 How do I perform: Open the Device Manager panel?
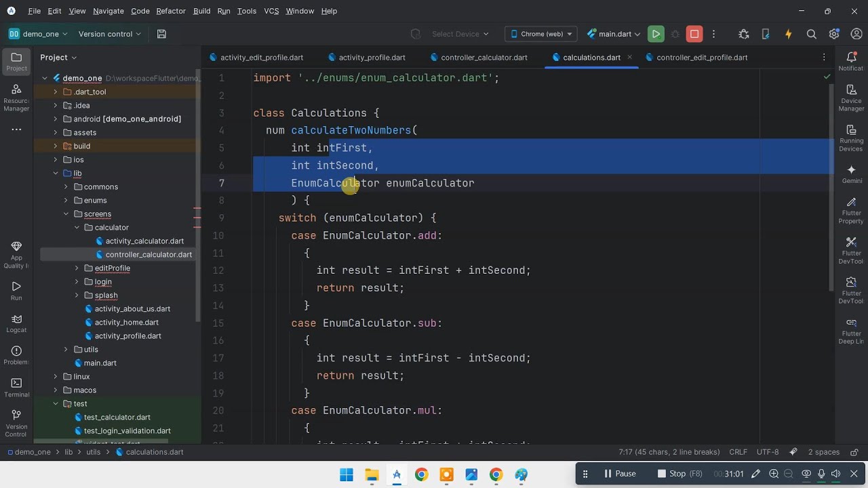(x=851, y=98)
